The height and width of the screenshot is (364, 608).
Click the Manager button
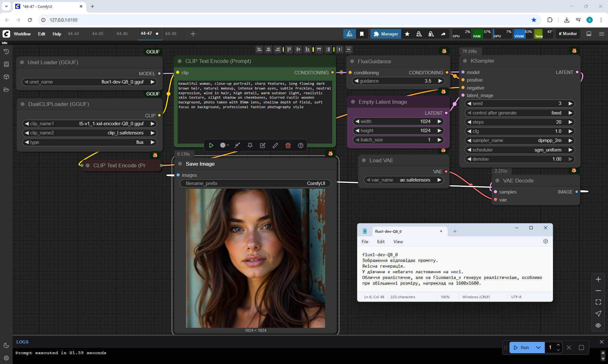point(385,34)
